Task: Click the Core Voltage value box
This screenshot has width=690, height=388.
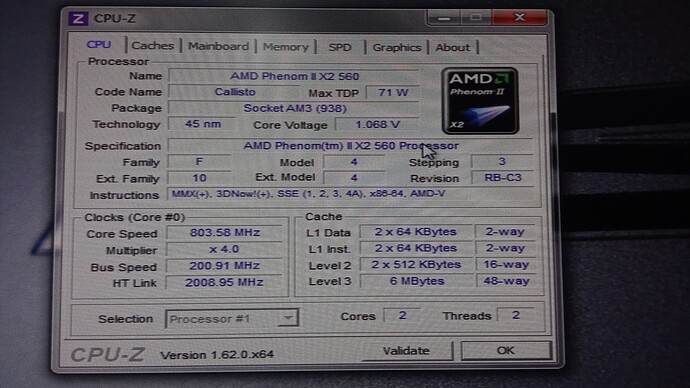Action: (377, 124)
